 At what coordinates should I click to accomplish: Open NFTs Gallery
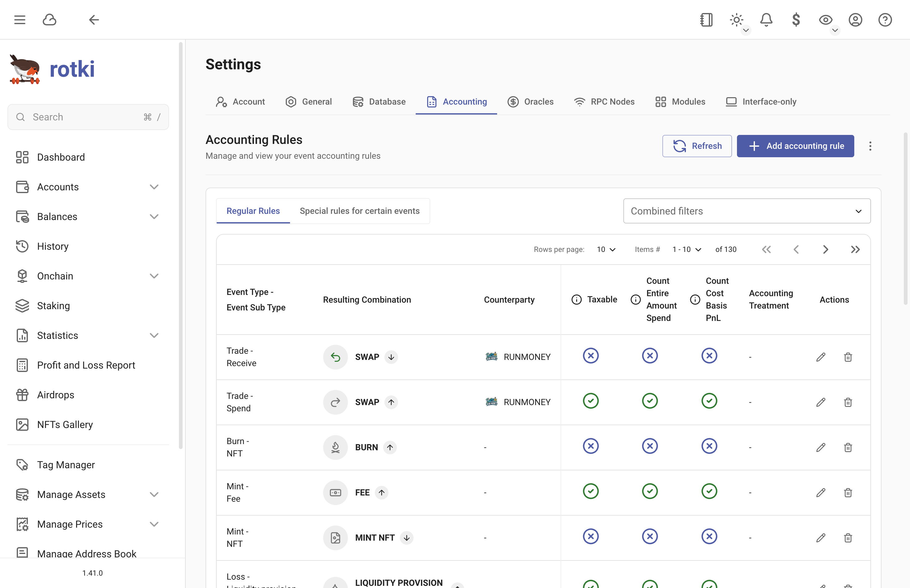(88, 425)
